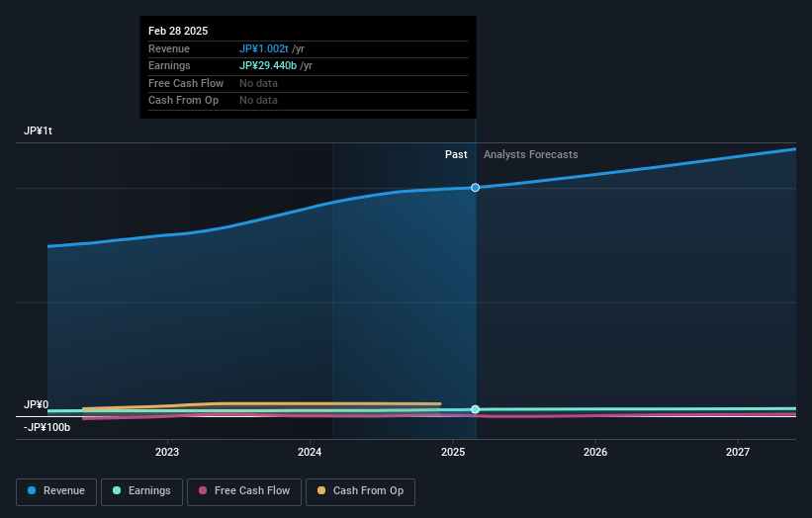The height and width of the screenshot is (518, 812).
Task: Click the 2026 x-axis label
Action: tap(595, 452)
